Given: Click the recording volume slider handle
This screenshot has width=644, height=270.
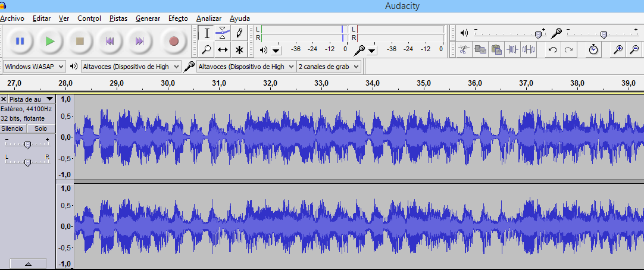Looking at the screenshot, I should [x=604, y=35].
